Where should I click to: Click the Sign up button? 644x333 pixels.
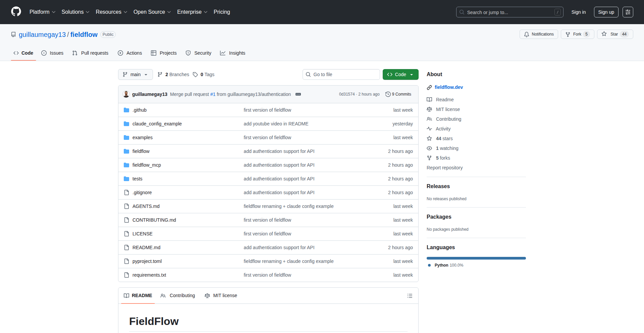(606, 12)
